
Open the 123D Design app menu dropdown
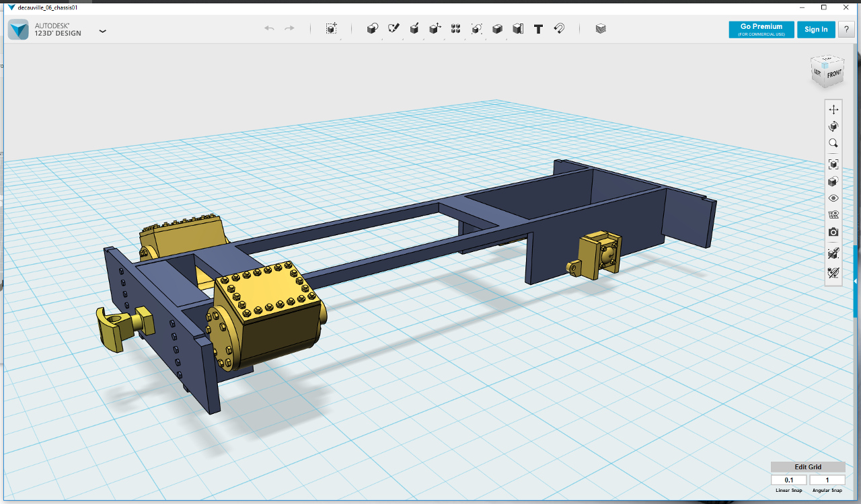click(102, 31)
